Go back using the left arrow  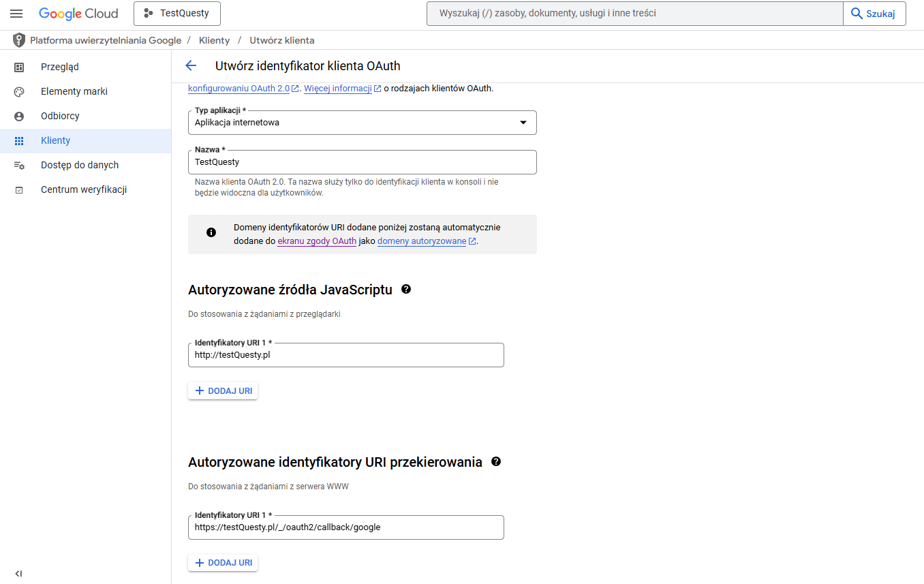point(191,66)
